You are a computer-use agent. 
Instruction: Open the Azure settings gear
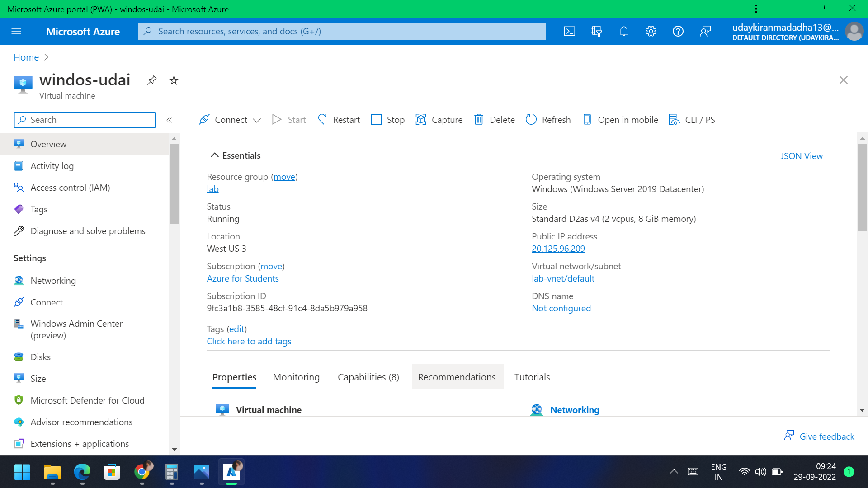651,31
